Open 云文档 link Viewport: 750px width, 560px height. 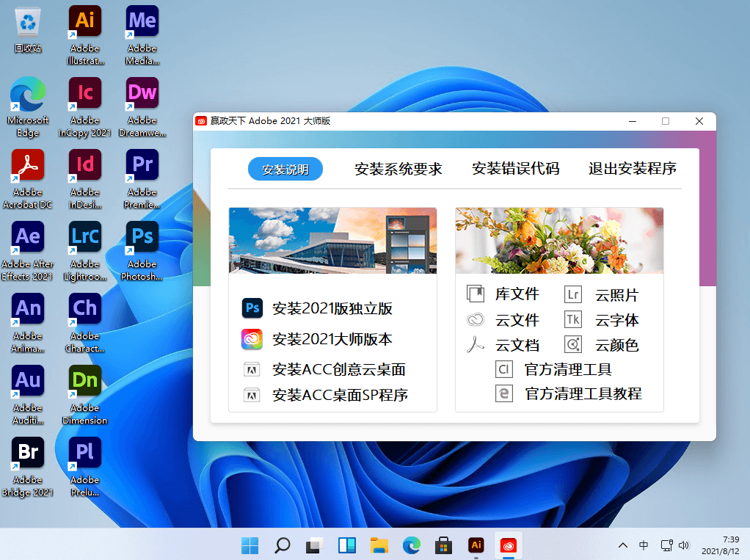(517, 345)
